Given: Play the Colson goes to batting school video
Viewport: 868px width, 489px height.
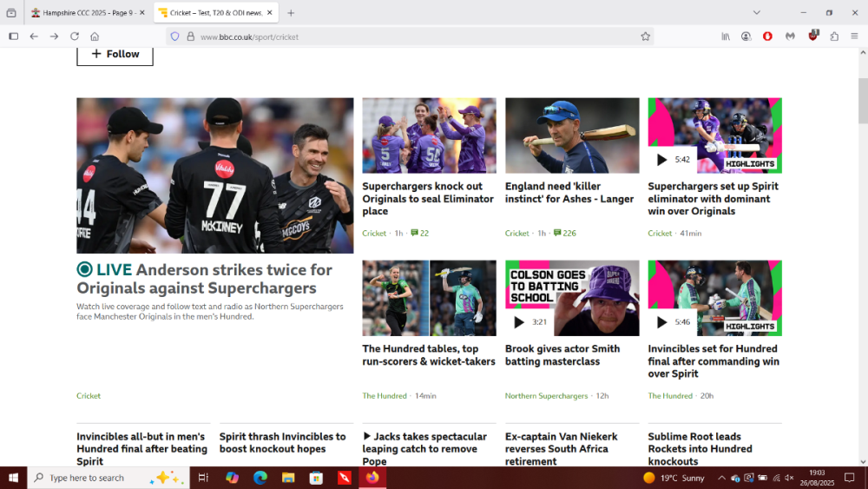Looking at the screenshot, I should [x=519, y=322].
